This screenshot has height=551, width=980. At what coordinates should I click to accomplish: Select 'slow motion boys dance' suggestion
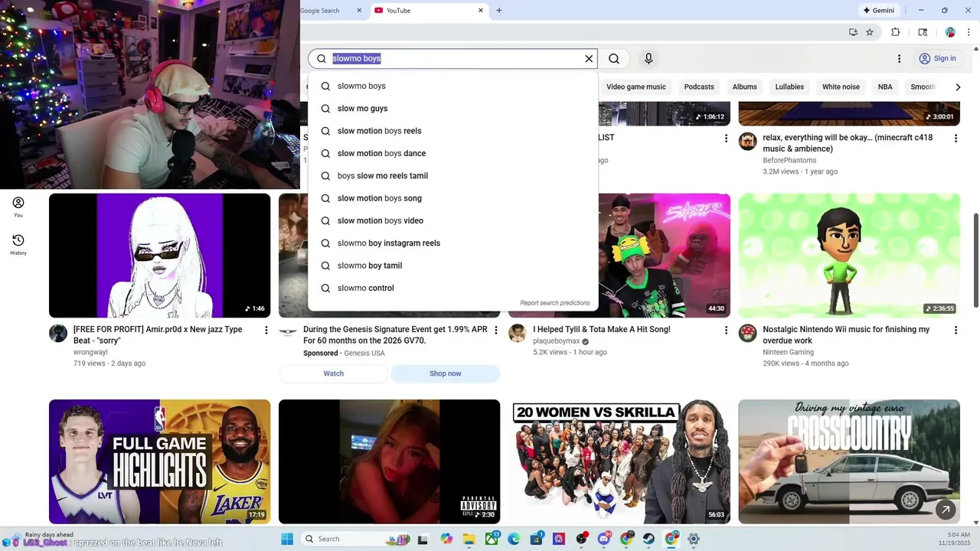coord(453,153)
